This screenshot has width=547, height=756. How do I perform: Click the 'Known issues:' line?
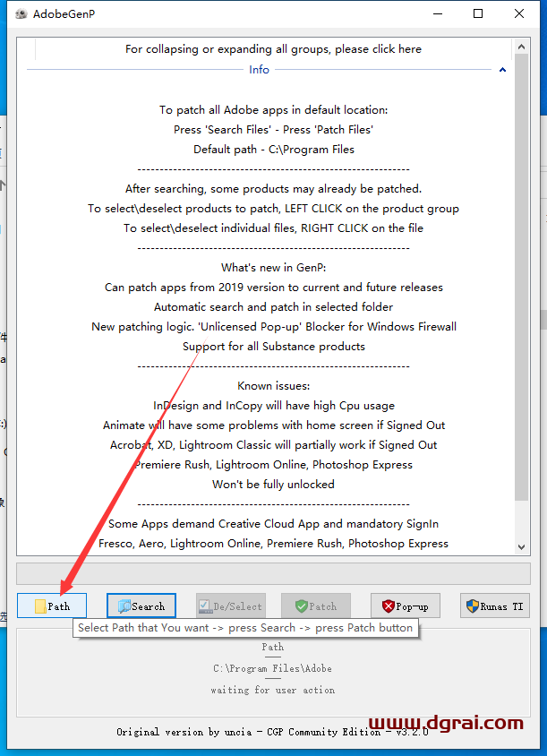[274, 386]
